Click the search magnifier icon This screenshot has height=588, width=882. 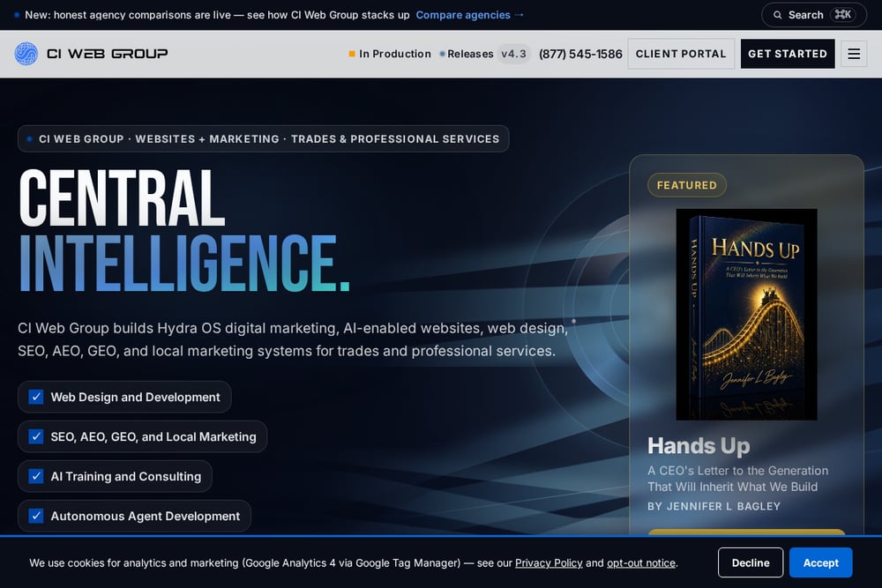point(777,15)
